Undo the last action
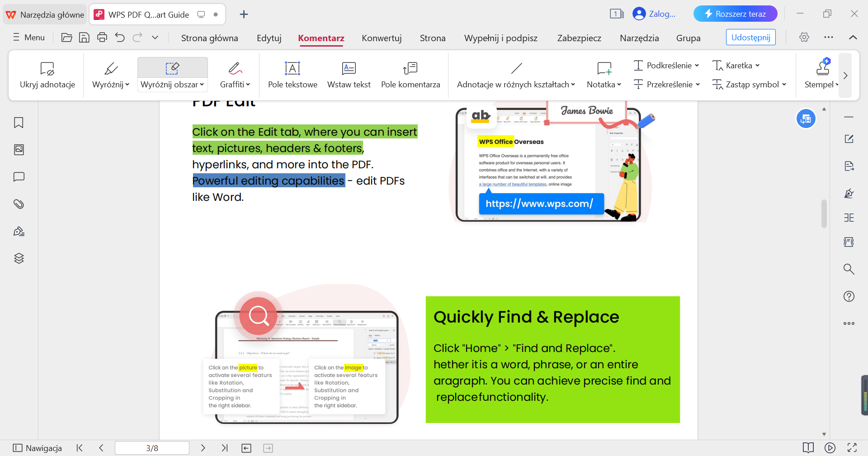 tap(120, 38)
